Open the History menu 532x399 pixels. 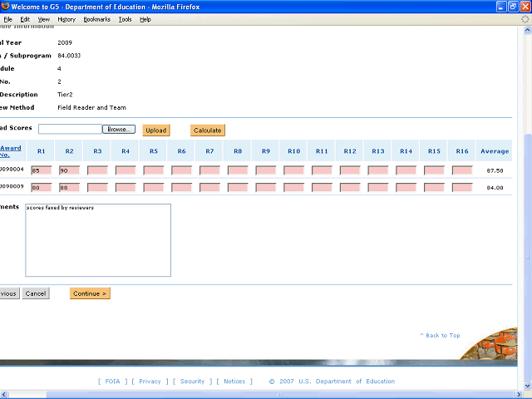(66, 18)
